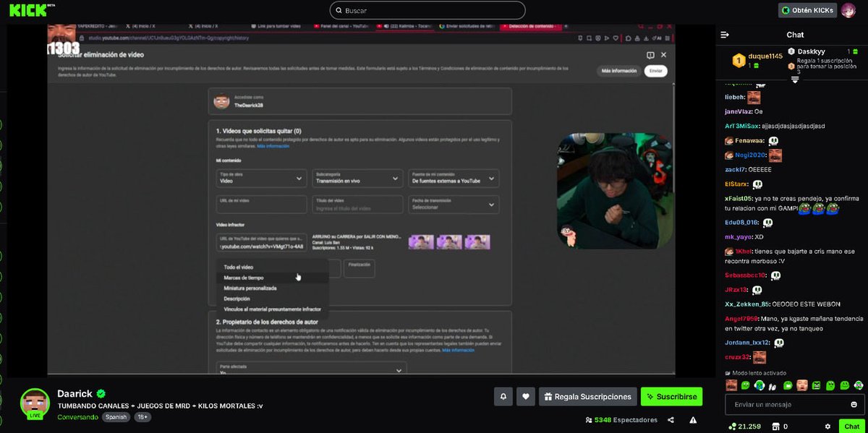Open the user profile avatar menu
Viewport: 868px width, 433px height.
(848, 10)
